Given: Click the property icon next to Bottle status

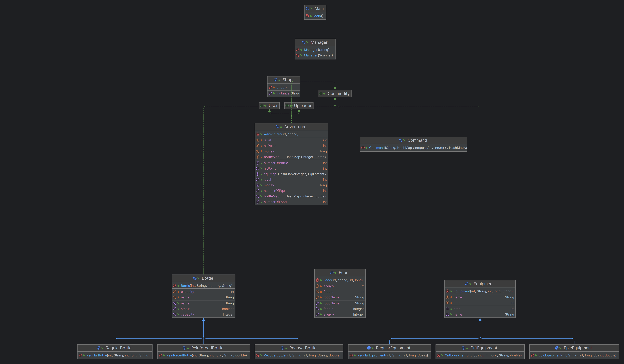Looking at the screenshot, I should click(175, 309).
